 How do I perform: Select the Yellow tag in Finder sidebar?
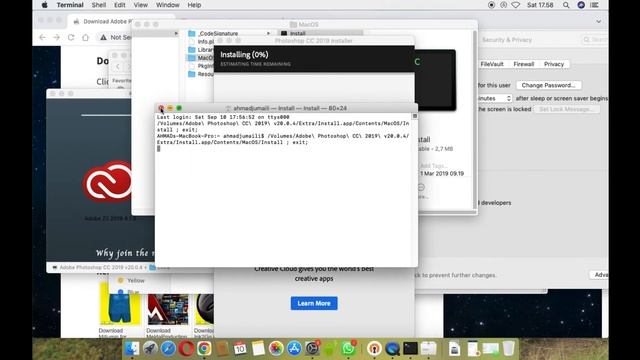coord(131,280)
